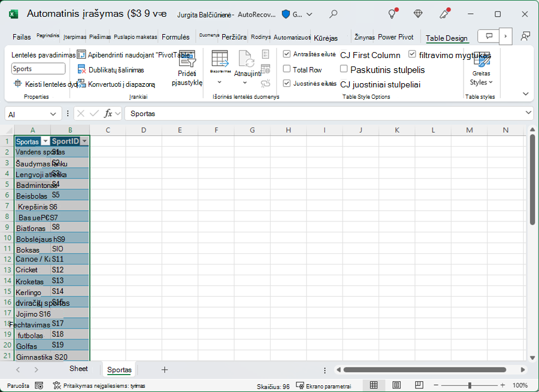The height and width of the screenshot is (392, 539).
Task: Click Pridėti pjaustyklę slicer icon
Action: (x=187, y=59)
